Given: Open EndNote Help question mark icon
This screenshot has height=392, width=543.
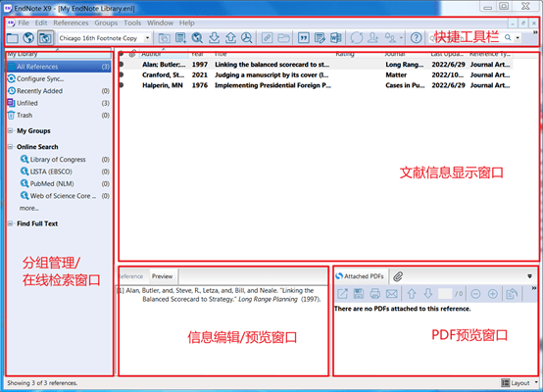Looking at the screenshot, I should tap(416, 38).
